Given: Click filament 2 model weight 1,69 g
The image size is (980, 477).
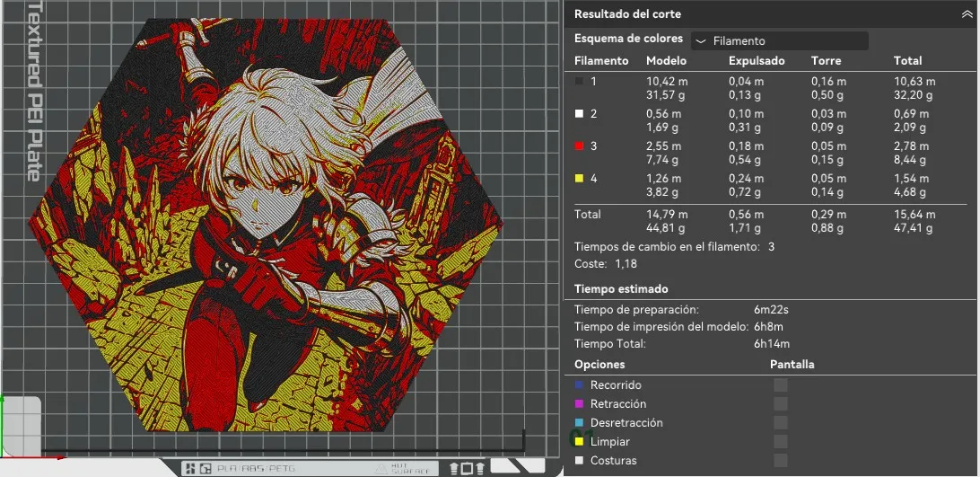Looking at the screenshot, I should (662, 128).
